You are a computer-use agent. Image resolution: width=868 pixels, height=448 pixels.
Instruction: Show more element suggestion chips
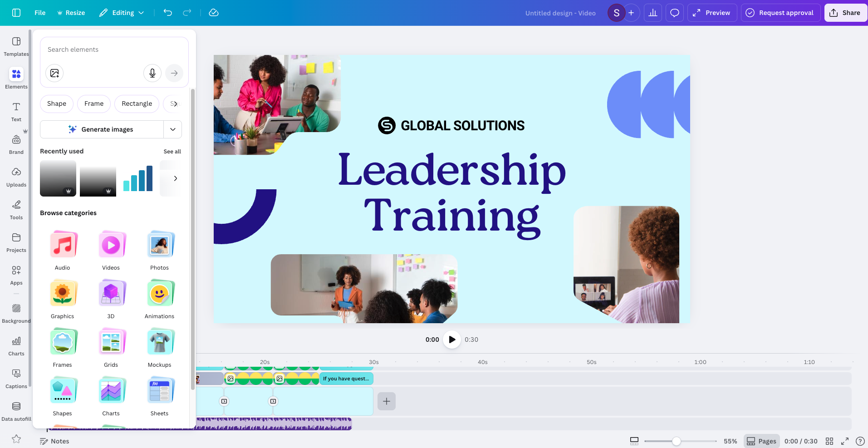pos(176,104)
